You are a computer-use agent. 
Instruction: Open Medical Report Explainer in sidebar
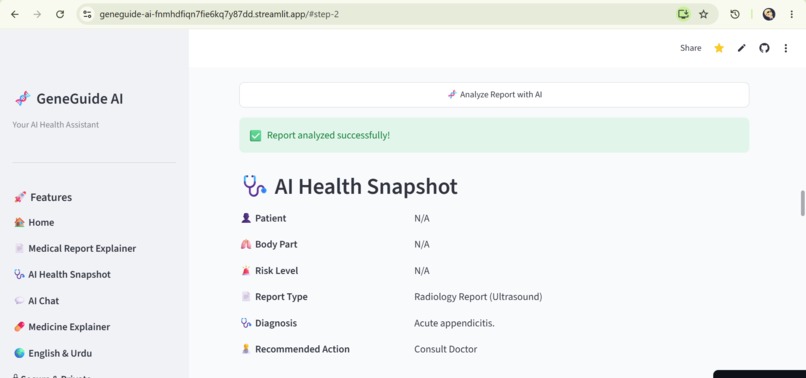click(82, 248)
